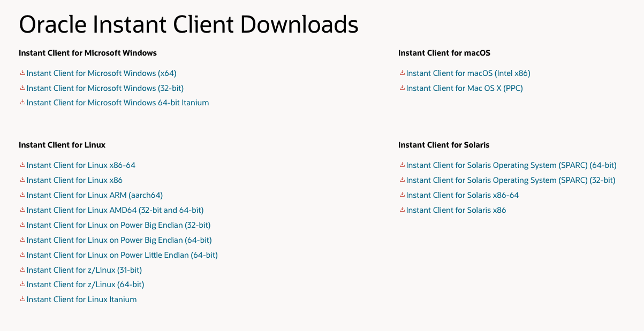Click download icon beside macOS (Intel x86)
Screen dimensions: 644x331
402,73
